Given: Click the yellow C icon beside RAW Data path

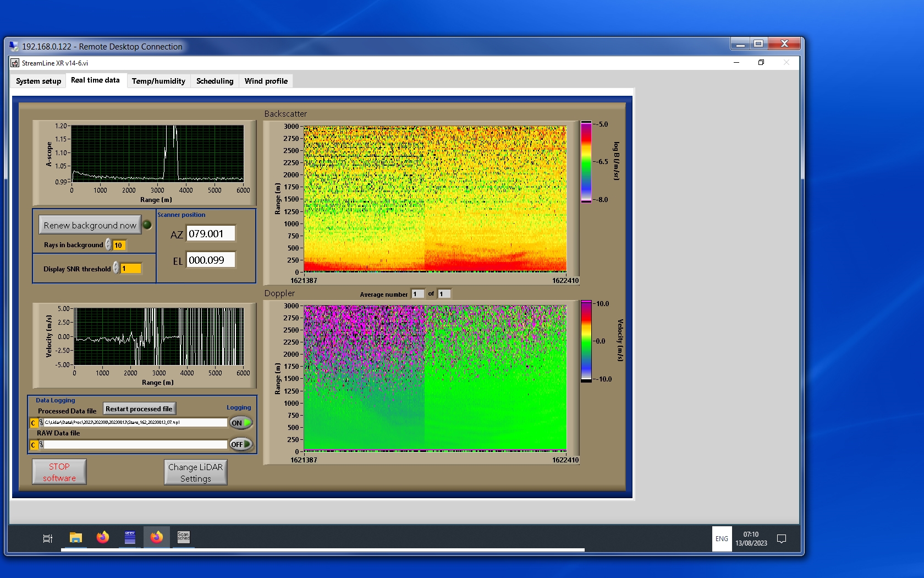Looking at the screenshot, I should (x=34, y=445).
